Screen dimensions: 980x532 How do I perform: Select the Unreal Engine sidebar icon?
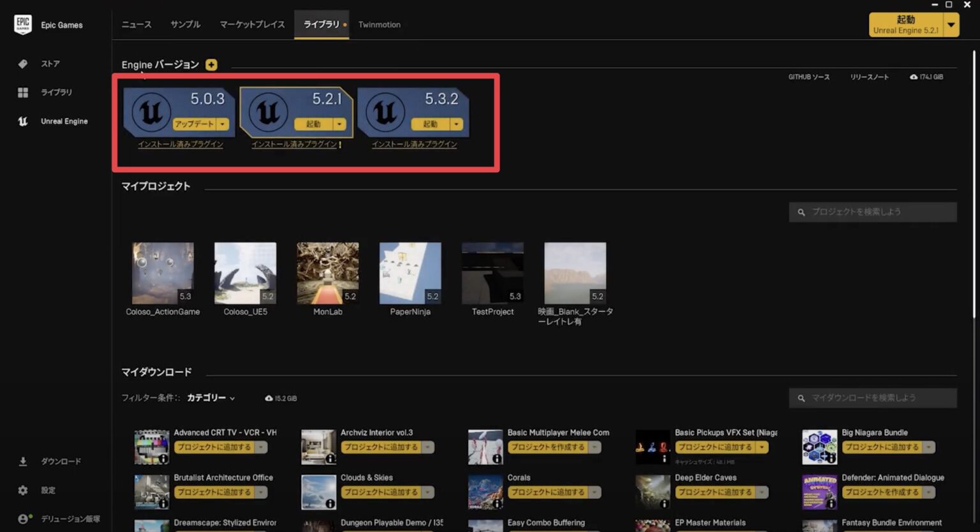point(23,121)
